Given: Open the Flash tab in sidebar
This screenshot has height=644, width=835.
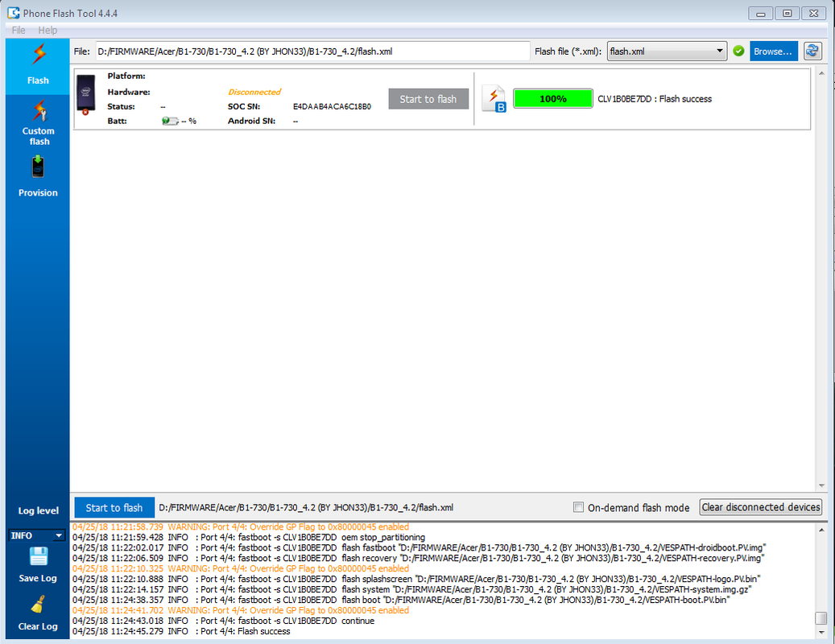Looking at the screenshot, I should (38, 66).
